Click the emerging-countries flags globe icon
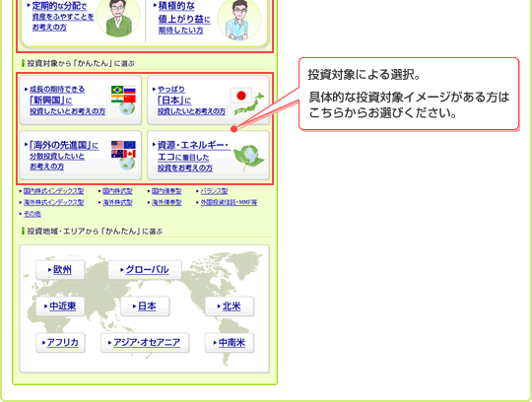Screen dimensions: 532x402 pos(124,100)
